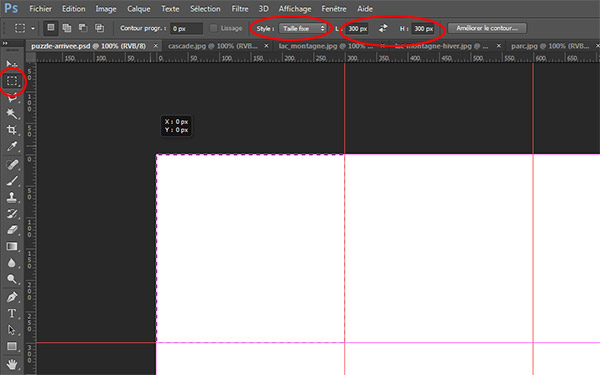
Task: Select the Magic Wand tool
Action: tap(12, 114)
